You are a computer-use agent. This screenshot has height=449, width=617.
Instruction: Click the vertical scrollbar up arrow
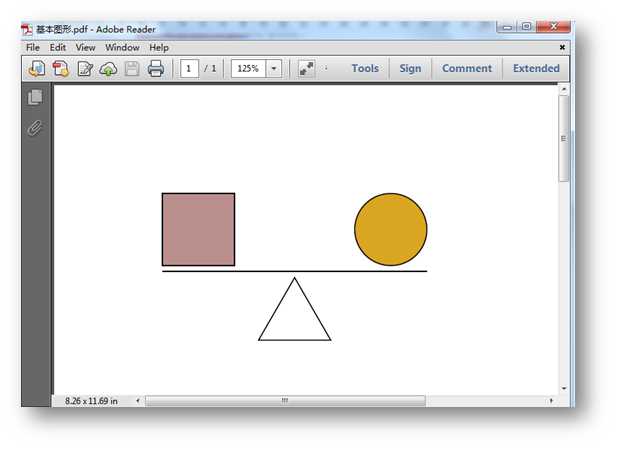pos(563,89)
